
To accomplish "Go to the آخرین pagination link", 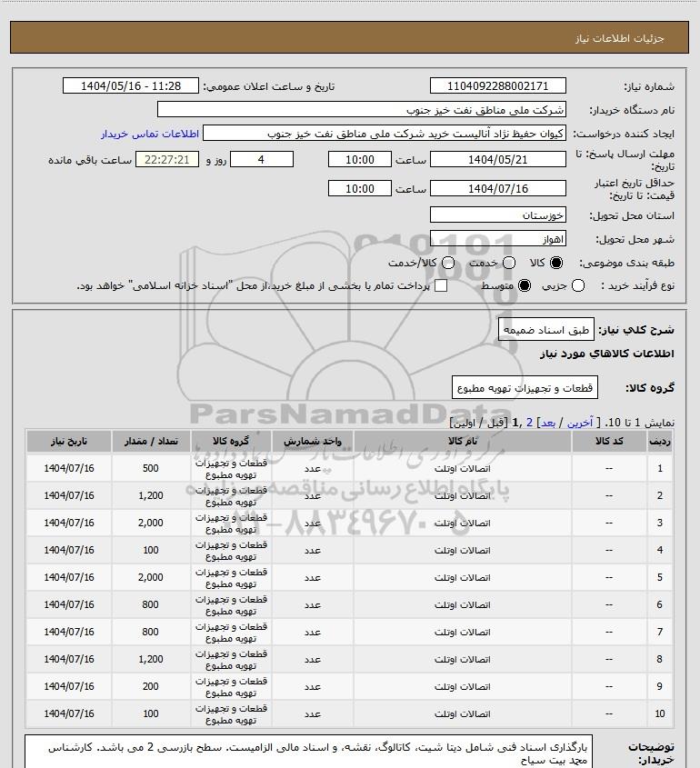I will (x=580, y=423).
